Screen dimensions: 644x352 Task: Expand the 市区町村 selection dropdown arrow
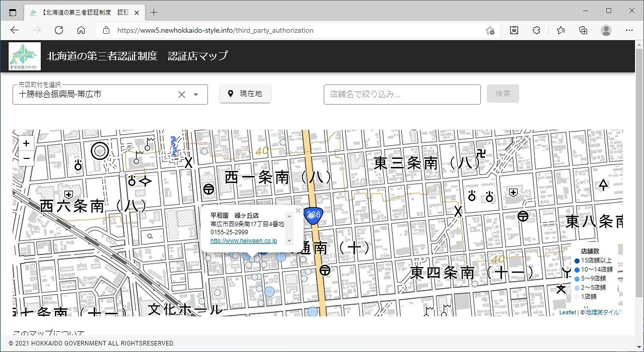[196, 95]
